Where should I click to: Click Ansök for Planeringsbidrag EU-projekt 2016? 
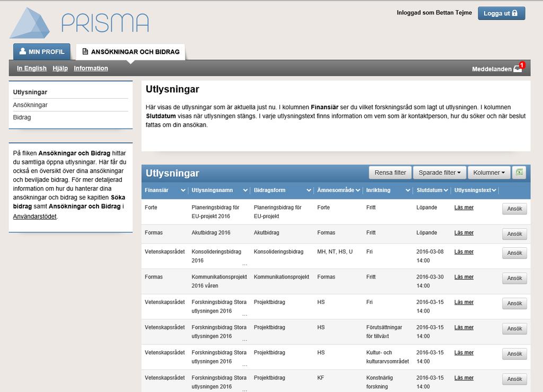click(x=514, y=209)
